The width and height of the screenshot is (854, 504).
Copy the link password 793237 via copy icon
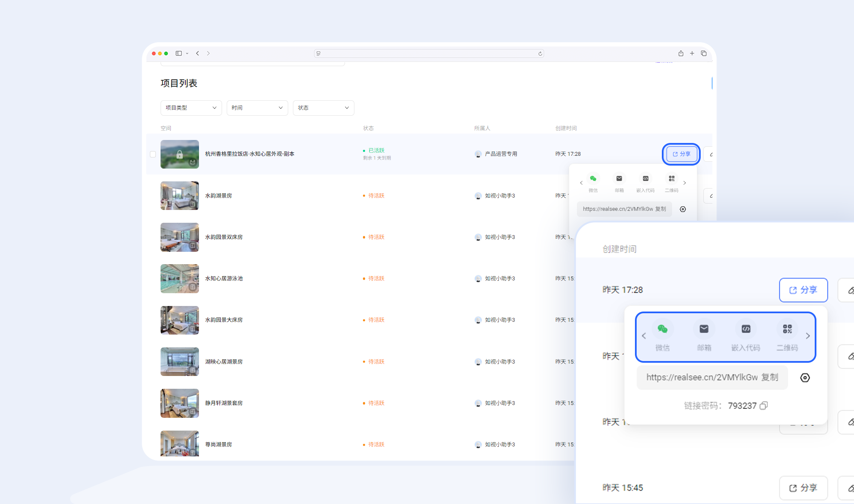click(764, 405)
